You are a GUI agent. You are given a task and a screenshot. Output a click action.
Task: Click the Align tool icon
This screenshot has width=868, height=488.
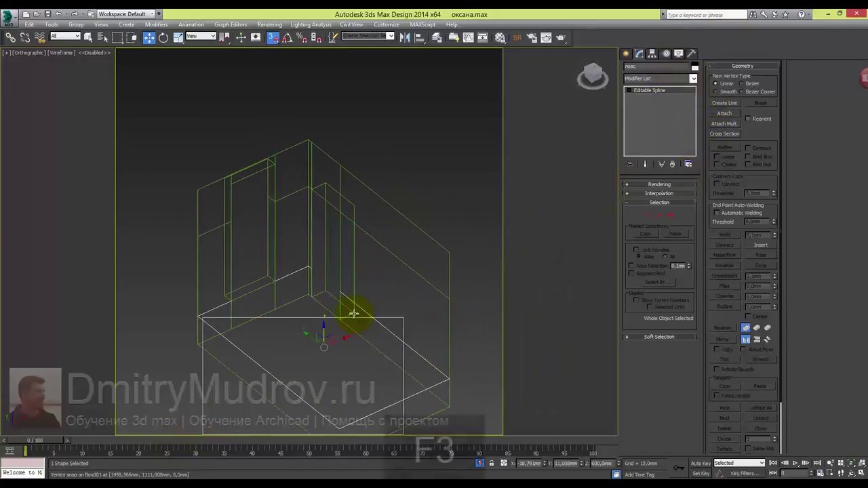(420, 38)
